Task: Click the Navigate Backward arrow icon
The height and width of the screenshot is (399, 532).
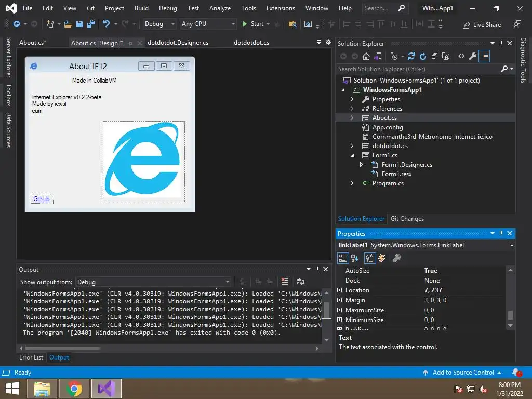Action: pos(16,24)
